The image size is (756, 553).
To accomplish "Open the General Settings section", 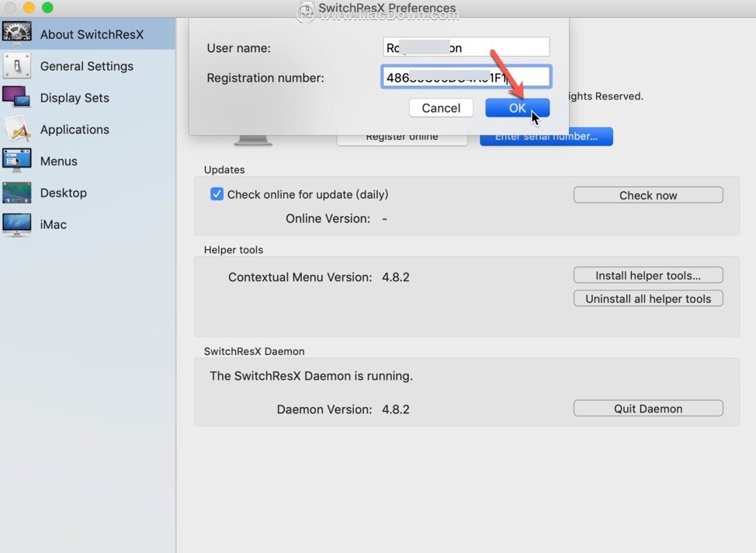I will pyautogui.click(x=87, y=66).
